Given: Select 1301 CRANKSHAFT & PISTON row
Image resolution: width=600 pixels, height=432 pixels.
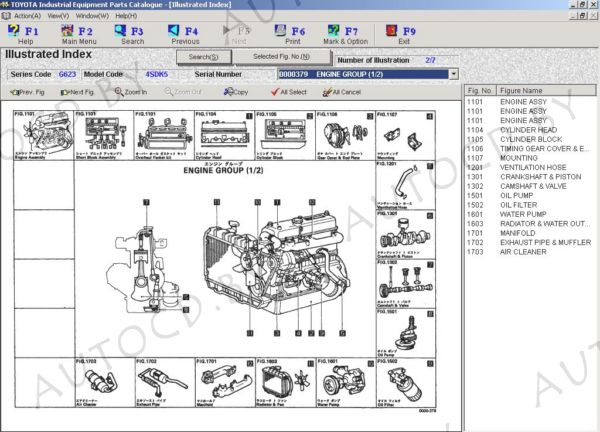Looking at the screenshot, I should pos(530,177).
